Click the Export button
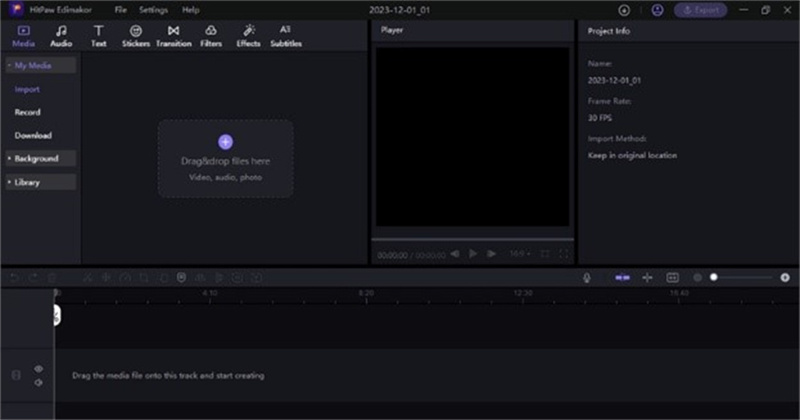800x420 pixels. [701, 10]
